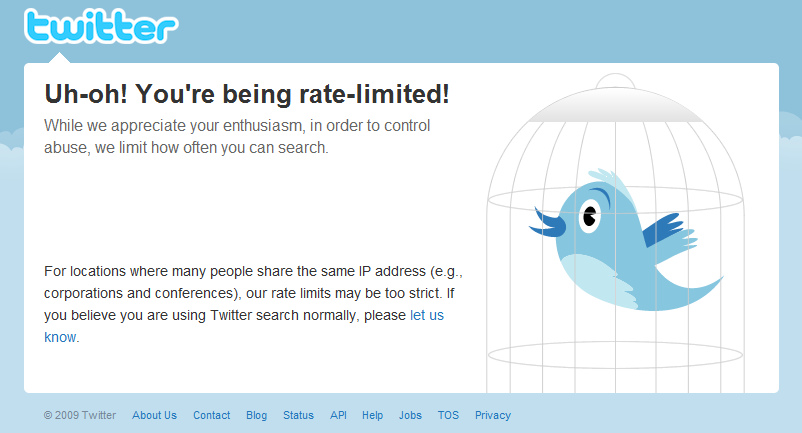The image size is (802, 433).
Task: Open the "let us know" link
Action: click(x=427, y=315)
